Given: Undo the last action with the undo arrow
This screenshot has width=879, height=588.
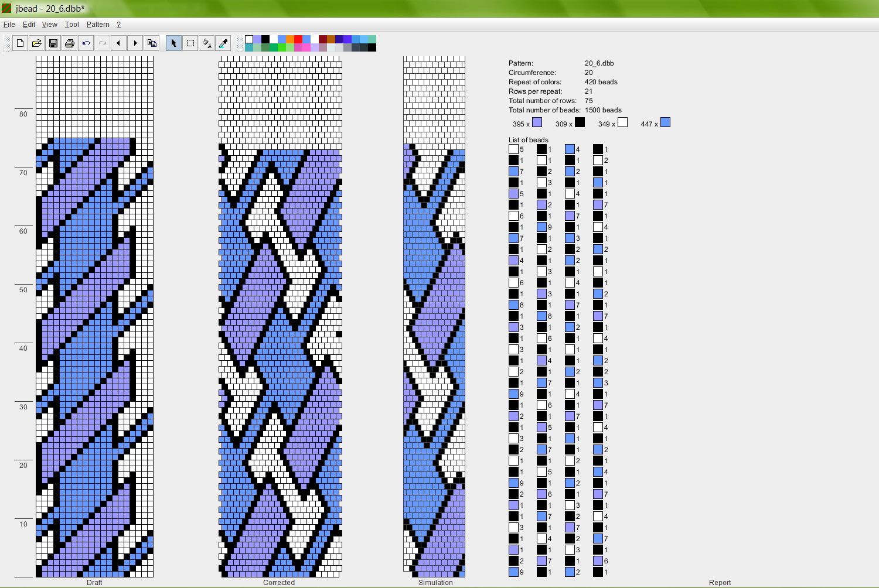Looking at the screenshot, I should pyautogui.click(x=86, y=43).
